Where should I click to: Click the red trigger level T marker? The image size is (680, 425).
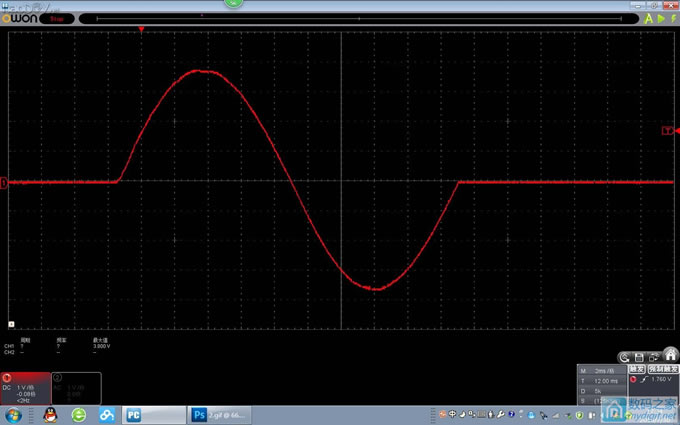(667, 131)
